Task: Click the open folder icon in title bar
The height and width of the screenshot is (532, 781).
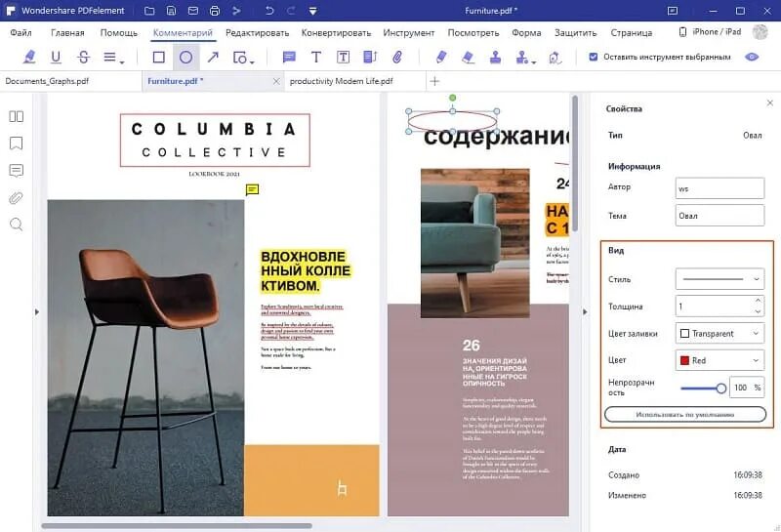Action: point(149,11)
